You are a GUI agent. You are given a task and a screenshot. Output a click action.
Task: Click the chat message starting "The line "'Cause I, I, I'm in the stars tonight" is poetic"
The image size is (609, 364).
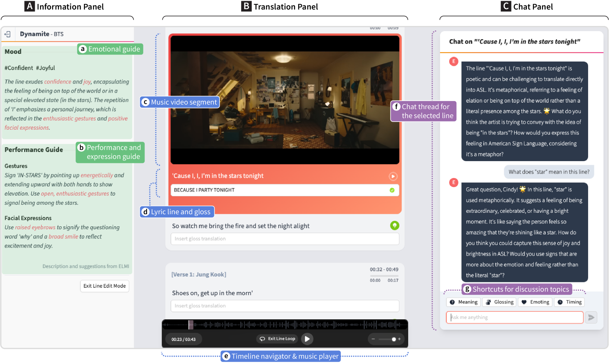(525, 111)
